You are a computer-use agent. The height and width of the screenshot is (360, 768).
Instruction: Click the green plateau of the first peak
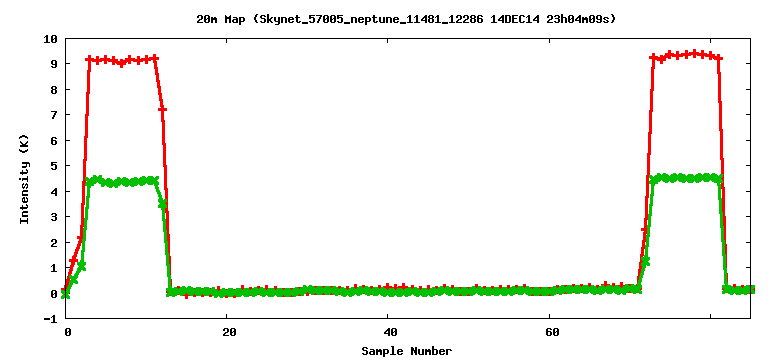pos(122,181)
